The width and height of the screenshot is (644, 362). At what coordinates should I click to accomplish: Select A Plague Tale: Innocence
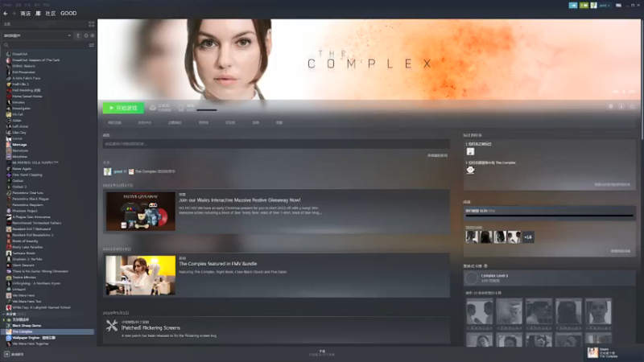click(x=31, y=216)
